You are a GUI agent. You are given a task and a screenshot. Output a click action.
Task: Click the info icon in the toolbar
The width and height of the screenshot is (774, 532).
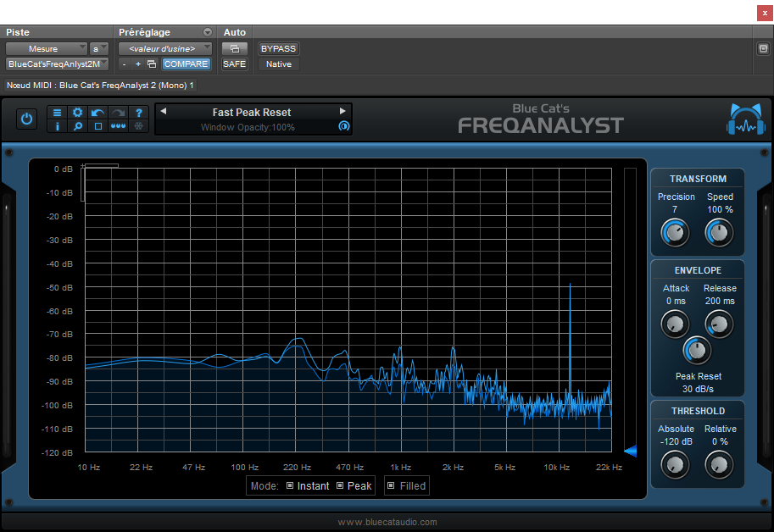coord(58,126)
